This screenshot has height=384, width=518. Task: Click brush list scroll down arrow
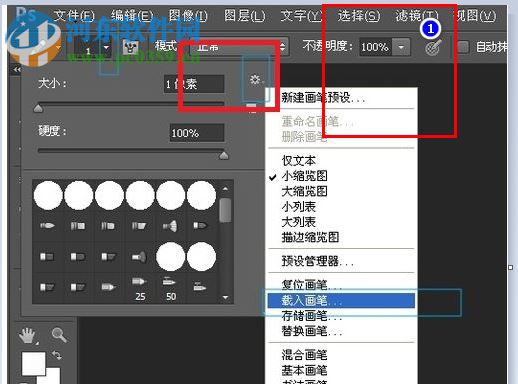[x=225, y=297]
